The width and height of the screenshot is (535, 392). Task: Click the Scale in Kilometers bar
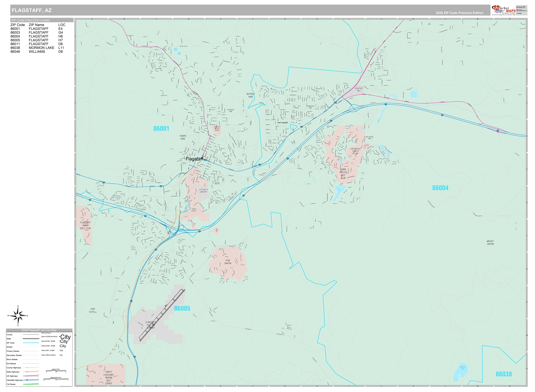click(56, 379)
